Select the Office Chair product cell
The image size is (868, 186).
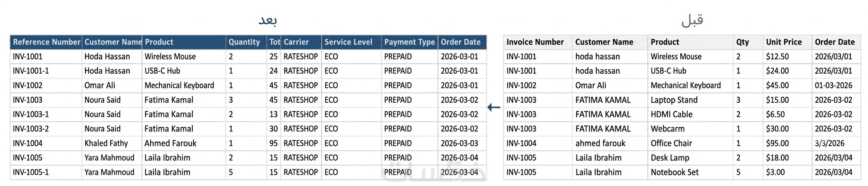(x=690, y=143)
